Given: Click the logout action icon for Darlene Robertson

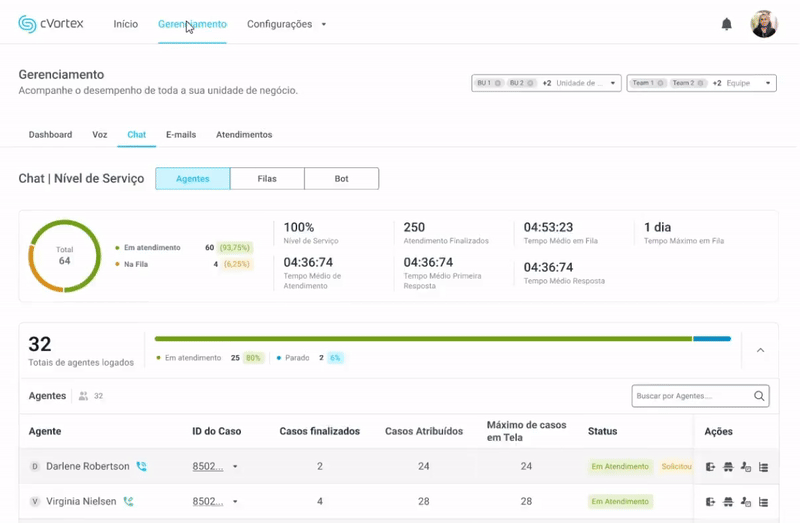Looking at the screenshot, I should point(710,467).
